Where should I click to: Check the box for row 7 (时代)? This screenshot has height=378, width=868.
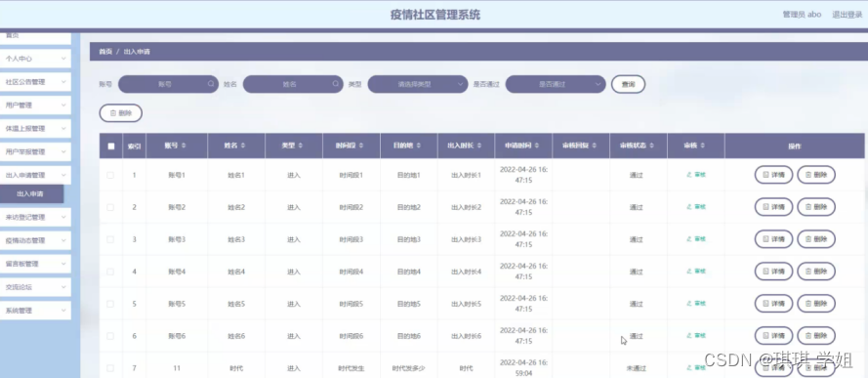click(x=110, y=367)
